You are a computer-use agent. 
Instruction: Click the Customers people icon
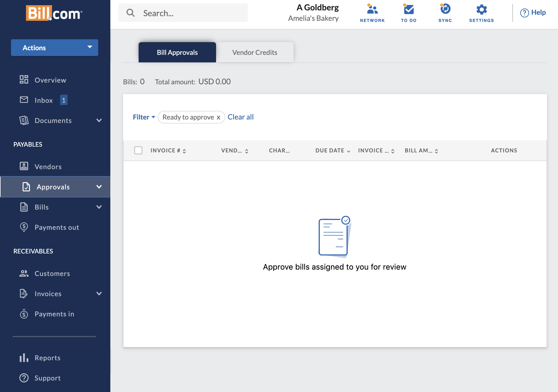24,273
